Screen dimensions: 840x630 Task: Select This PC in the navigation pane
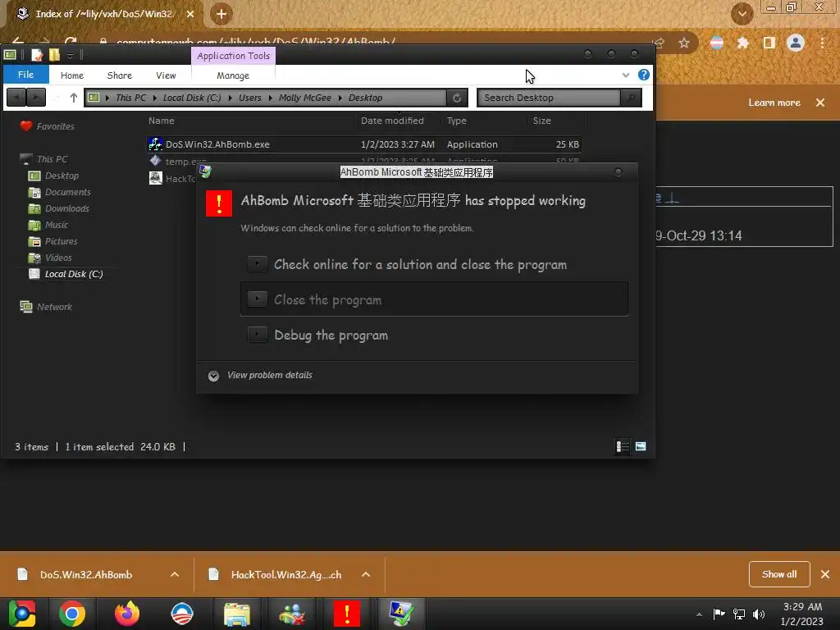point(52,159)
